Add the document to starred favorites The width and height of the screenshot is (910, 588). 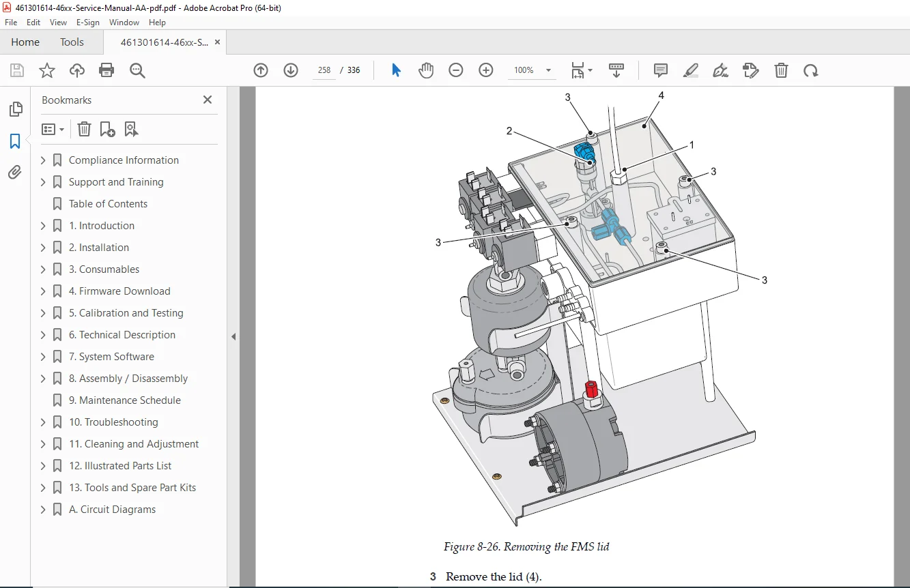[47, 70]
